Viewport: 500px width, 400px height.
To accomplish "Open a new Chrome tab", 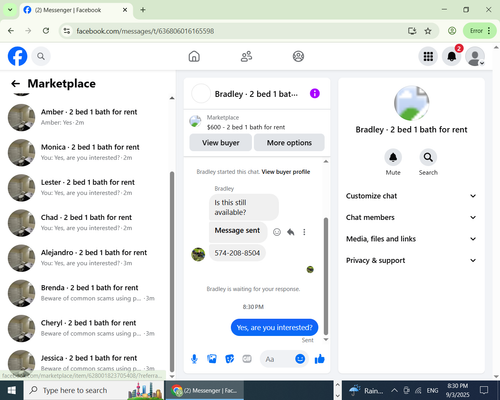I will (x=143, y=10).
